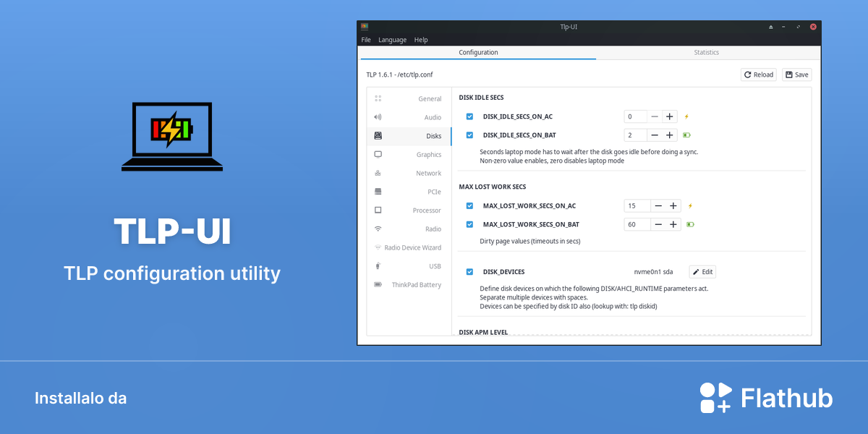Click the 'DISK APM LEVEL' heading
868x434 pixels.
click(x=483, y=332)
